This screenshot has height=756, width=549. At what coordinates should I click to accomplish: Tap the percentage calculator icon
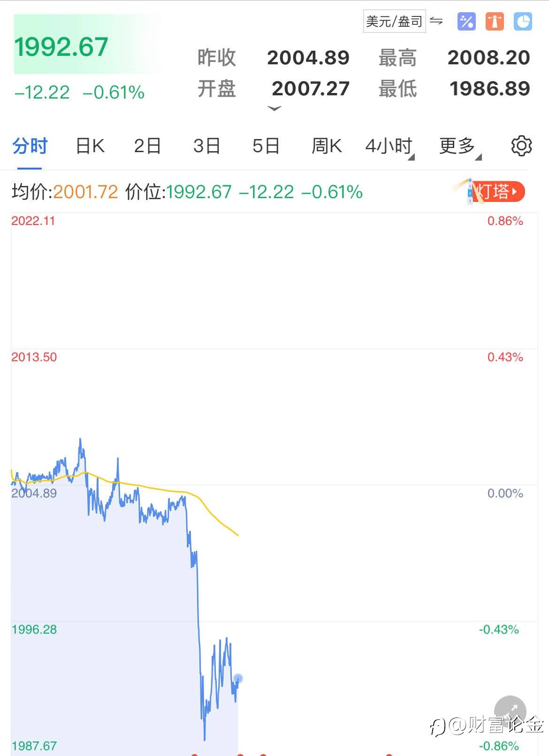(x=466, y=22)
